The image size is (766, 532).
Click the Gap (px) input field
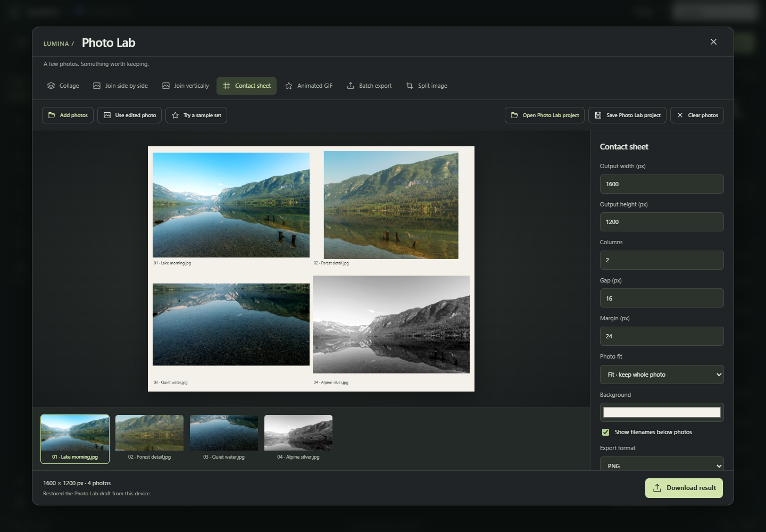pos(662,298)
